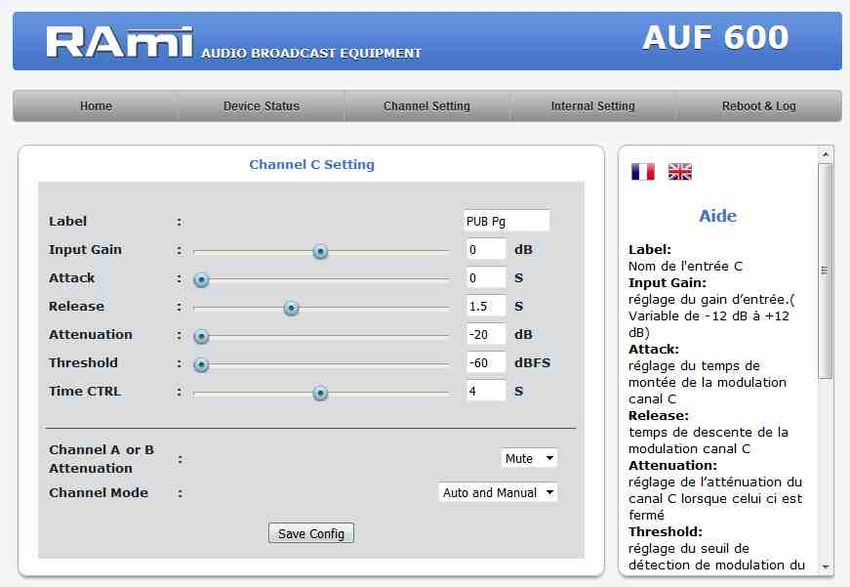
Task: Focus the Attenuation dB value field
Action: click(x=485, y=335)
